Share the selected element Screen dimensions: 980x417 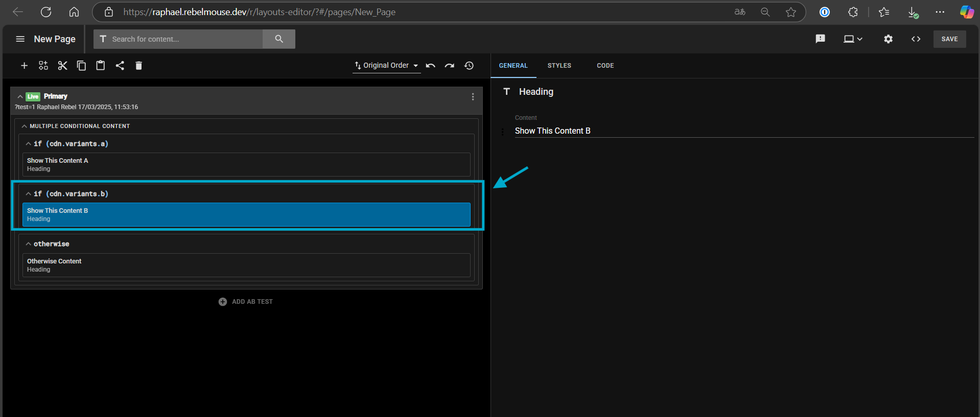coord(119,65)
